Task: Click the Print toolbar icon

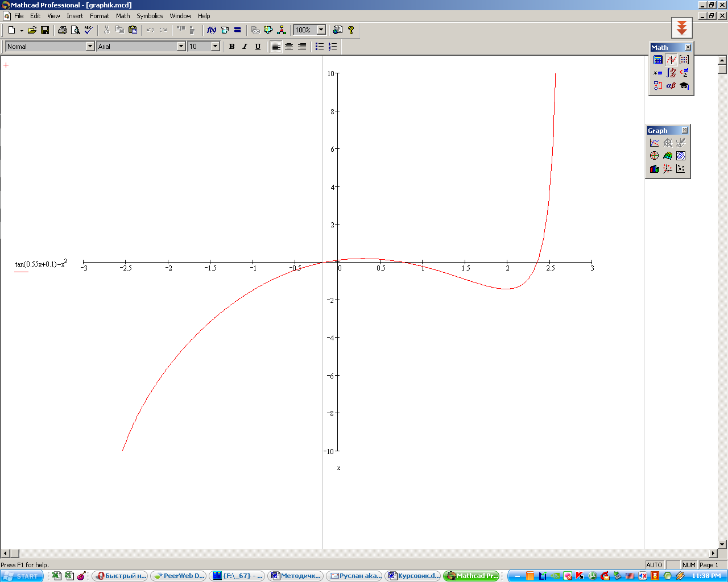Action: (63, 30)
